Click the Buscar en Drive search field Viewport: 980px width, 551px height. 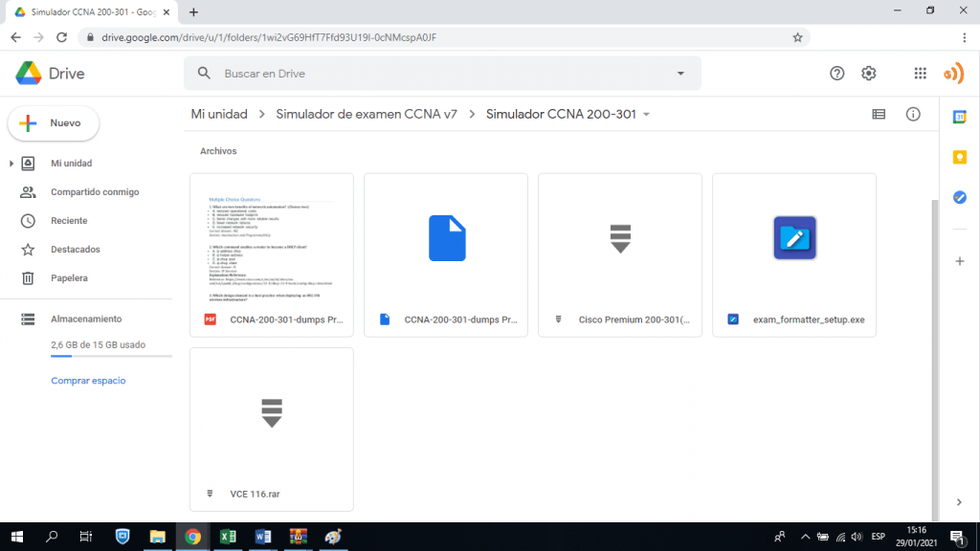(x=442, y=74)
